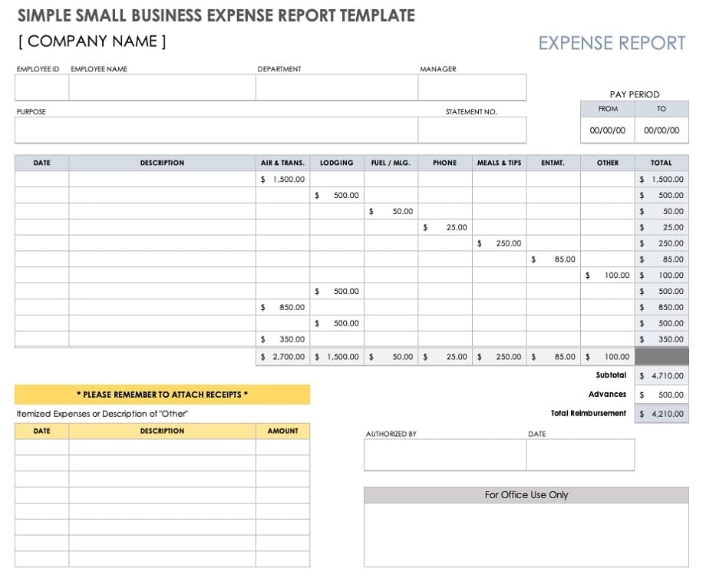Screen dimensions: 706x588
Task: Click the AIR & TRANS. column header
Action: [282, 163]
